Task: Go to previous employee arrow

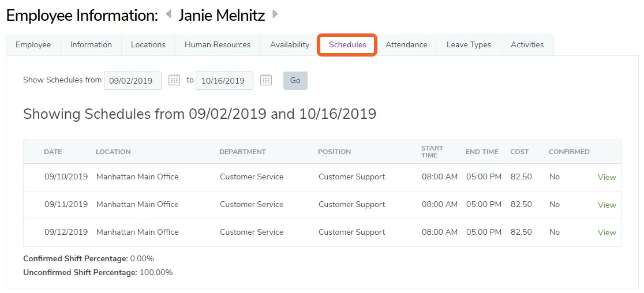Action: (x=169, y=15)
